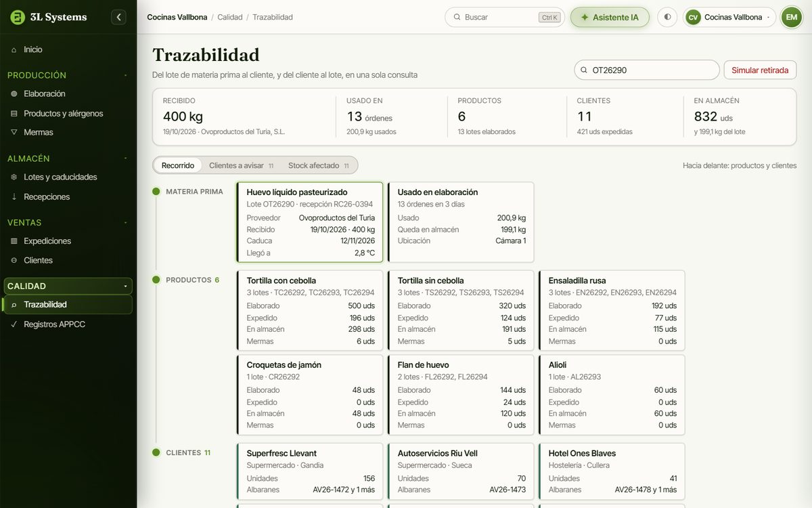Click the USADO EN 13 órdenes stat
The image size is (812, 508).
click(x=392, y=117)
